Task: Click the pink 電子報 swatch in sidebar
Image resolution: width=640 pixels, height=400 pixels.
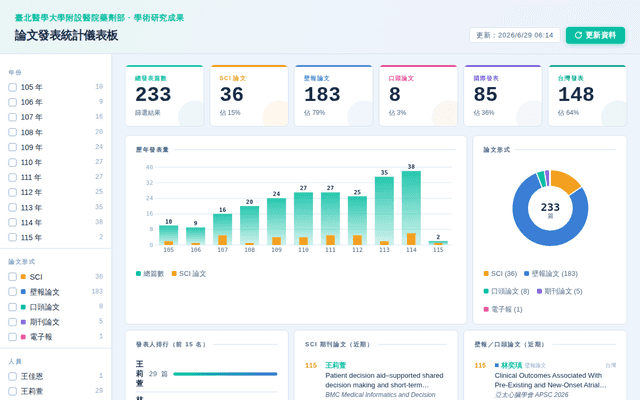Action: 23,337
